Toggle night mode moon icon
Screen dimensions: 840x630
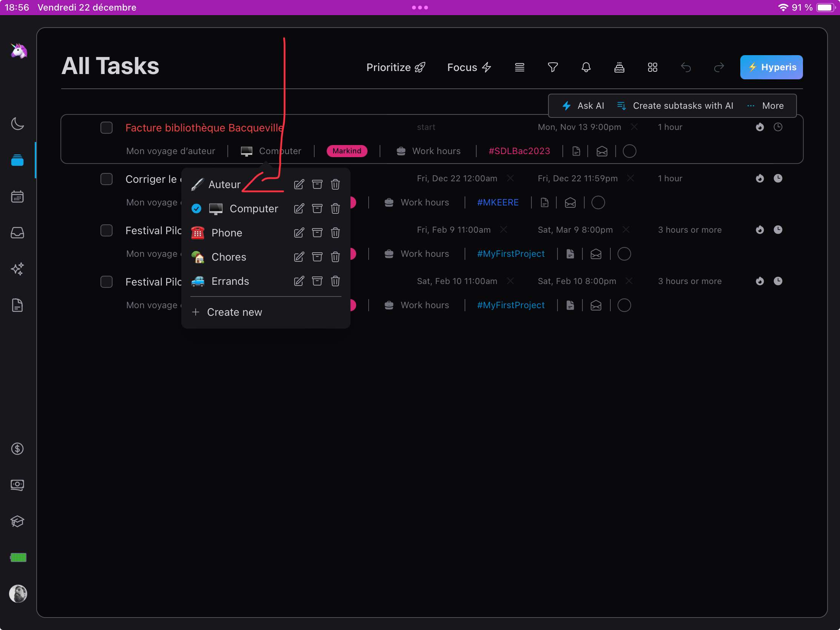(x=17, y=124)
